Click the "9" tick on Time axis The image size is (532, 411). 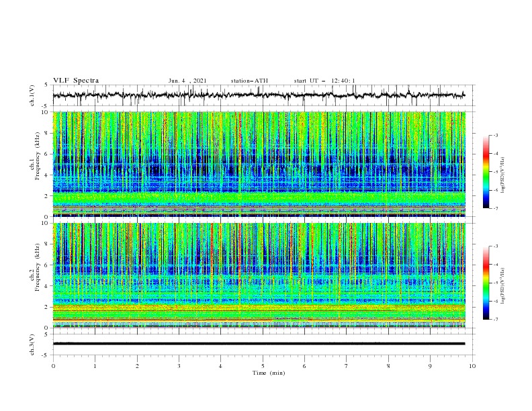pos(430,366)
